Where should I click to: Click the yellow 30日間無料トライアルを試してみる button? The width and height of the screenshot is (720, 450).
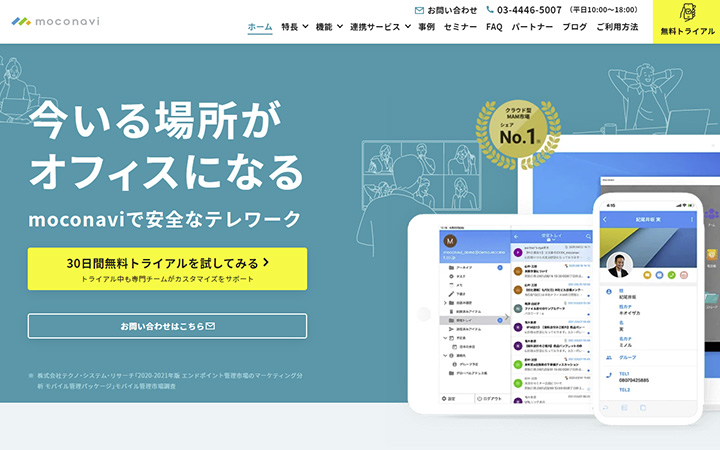pyautogui.click(x=167, y=269)
